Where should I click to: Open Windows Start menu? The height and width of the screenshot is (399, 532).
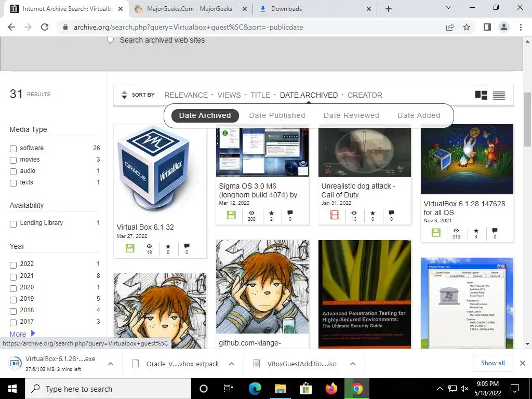pos(12,389)
